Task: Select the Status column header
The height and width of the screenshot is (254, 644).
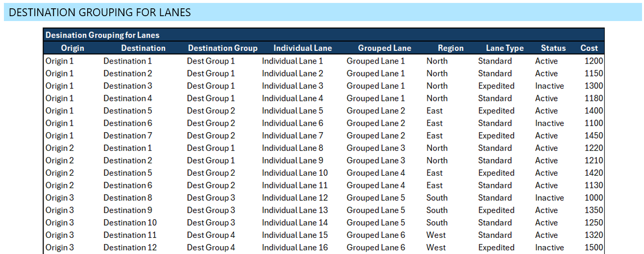Action: [x=553, y=48]
